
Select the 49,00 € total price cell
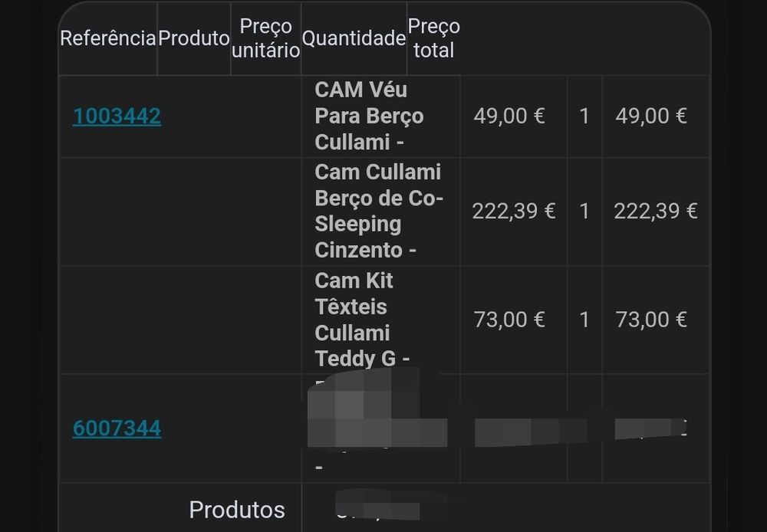tap(651, 117)
